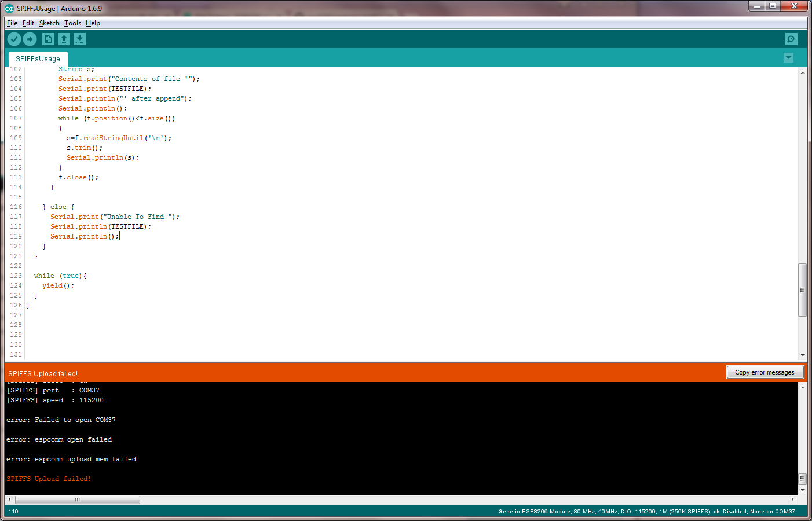Click the 'while (true){' code line
Image resolution: width=812 pixels, height=521 pixels.
[x=60, y=276]
